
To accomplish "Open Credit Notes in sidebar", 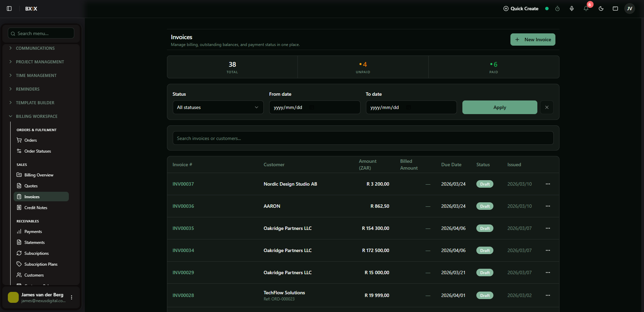I will click(36, 207).
